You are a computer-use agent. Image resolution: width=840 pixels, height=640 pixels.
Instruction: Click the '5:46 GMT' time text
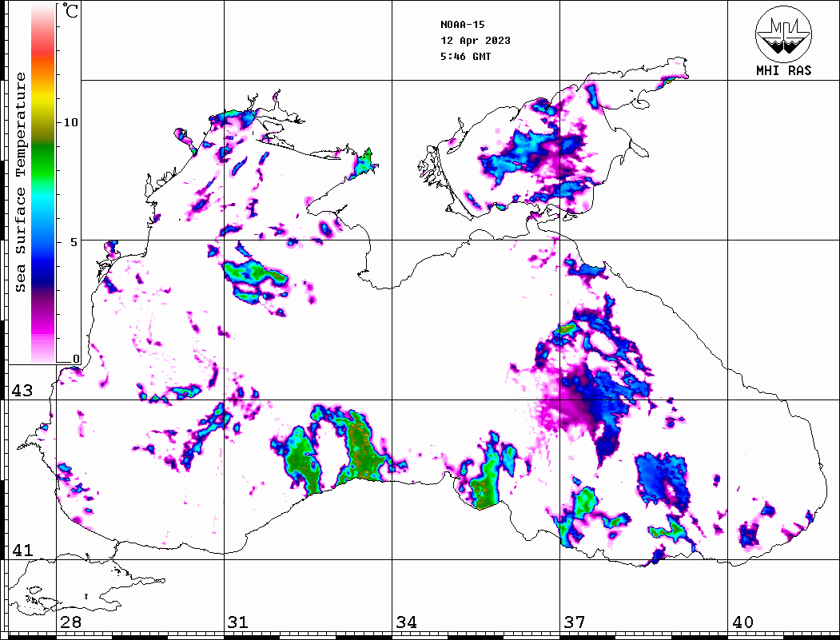tap(465, 56)
